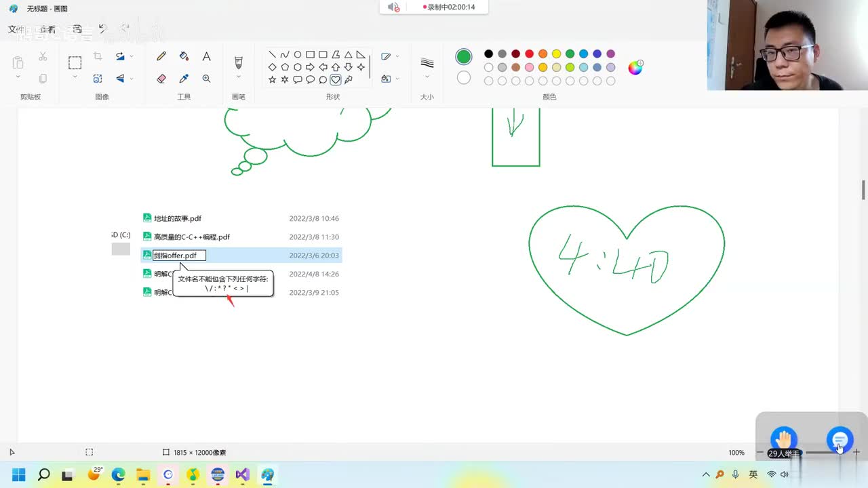This screenshot has width=868, height=488.
Task: Click the file name edit box 剑指offer.pdf
Action: coord(179,256)
